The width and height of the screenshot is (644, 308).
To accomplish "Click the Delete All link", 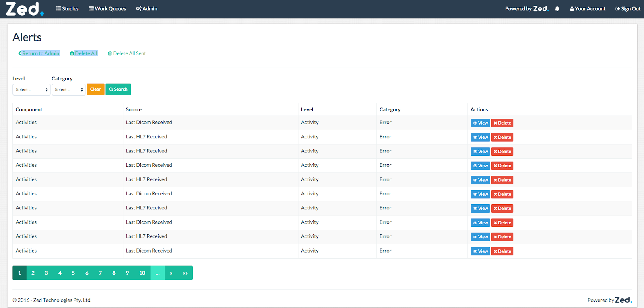I will click(84, 53).
